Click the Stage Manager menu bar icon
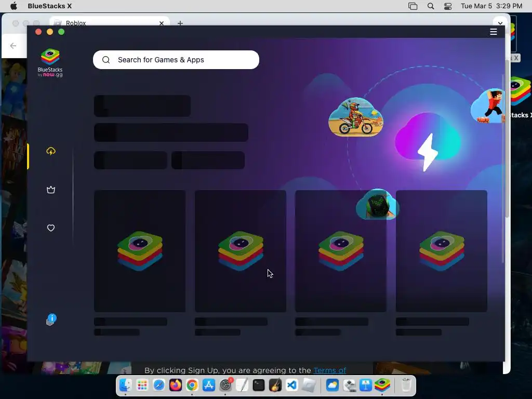 tap(413, 6)
